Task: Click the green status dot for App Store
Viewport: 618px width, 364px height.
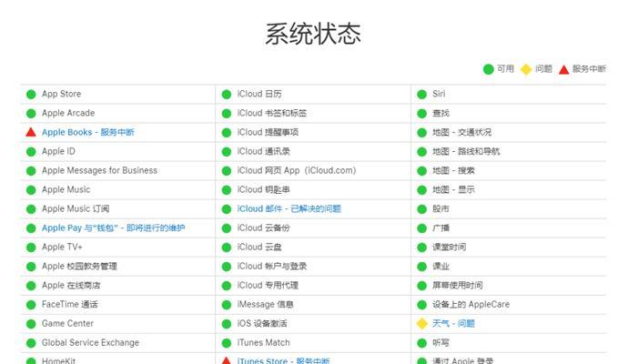Action: [31, 94]
